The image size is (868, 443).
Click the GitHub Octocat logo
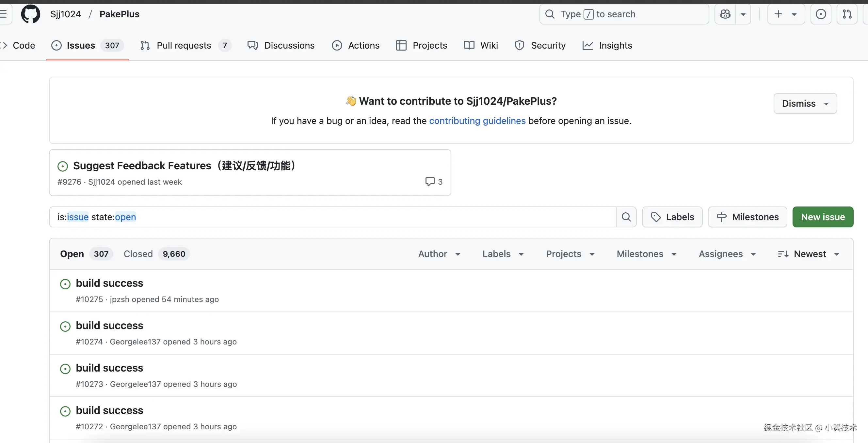pos(30,14)
